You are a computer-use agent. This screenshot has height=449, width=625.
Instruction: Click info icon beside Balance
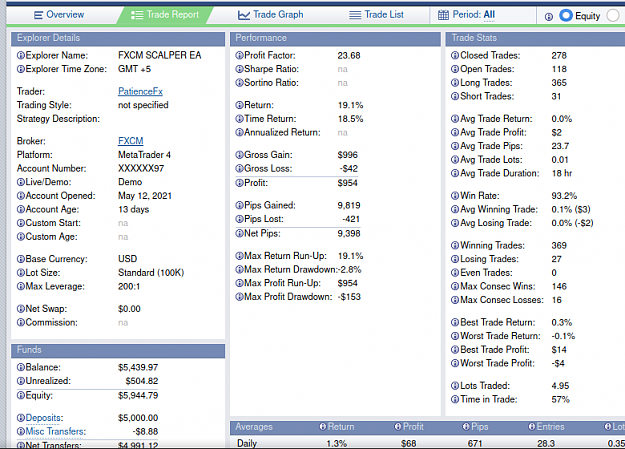(21, 367)
